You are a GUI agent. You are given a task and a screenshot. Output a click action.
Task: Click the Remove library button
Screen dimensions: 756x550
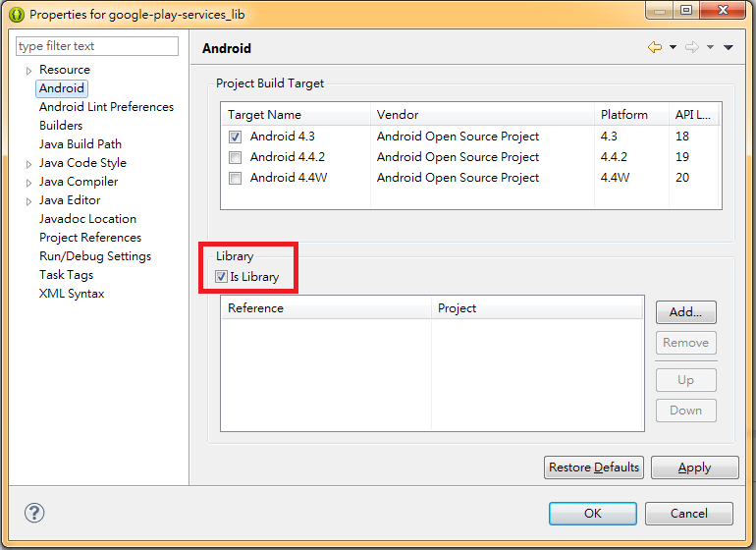click(685, 343)
